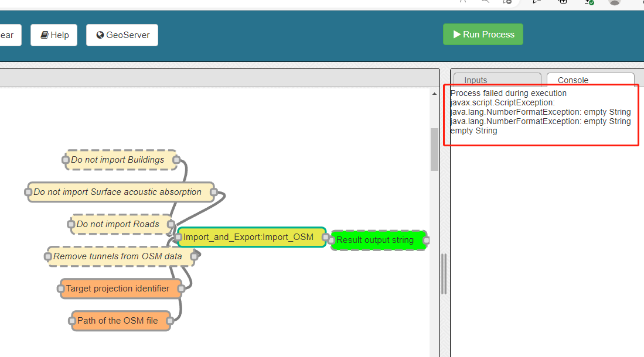This screenshot has width=644, height=357.
Task: Click the globe icon on GeoServer button
Action: click(100, 35)
